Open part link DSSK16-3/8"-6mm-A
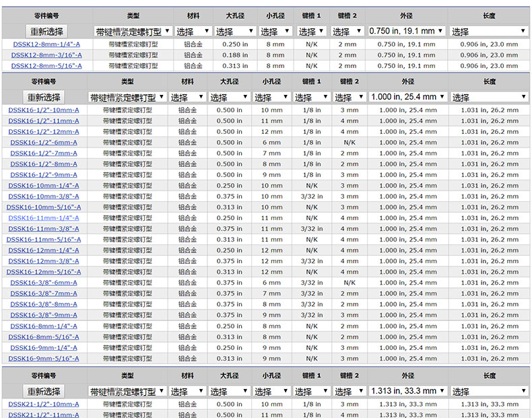This screenshot has height=418, width=532. tap(44, 283)
